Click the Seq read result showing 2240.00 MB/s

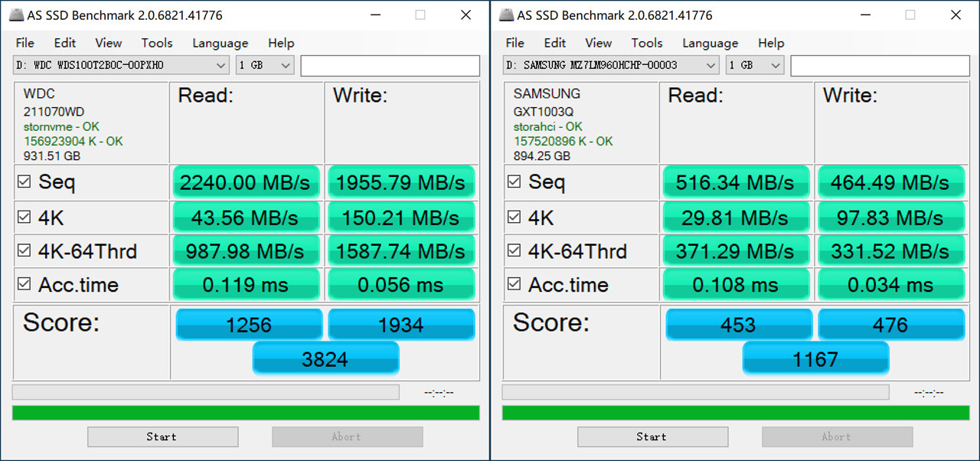(246, 182)
